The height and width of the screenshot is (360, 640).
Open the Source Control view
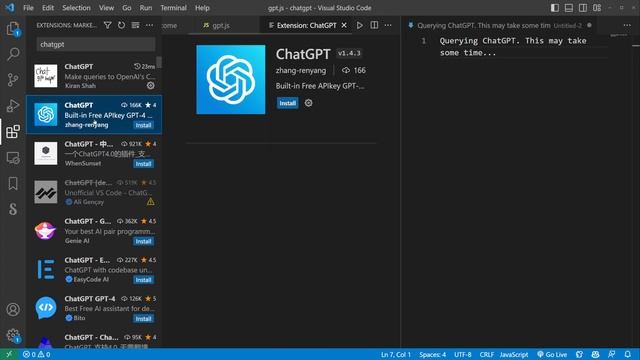13,80
